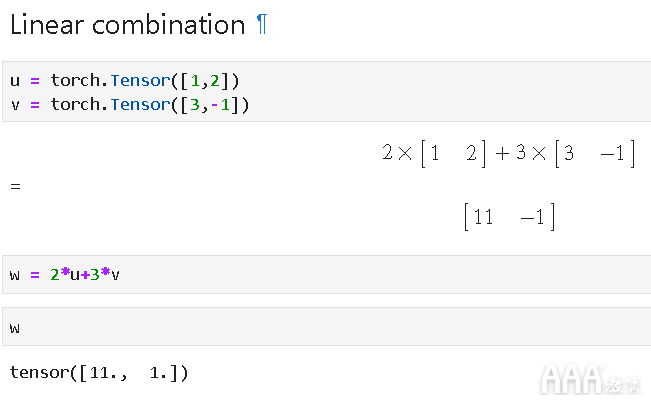Click the word Tensor on the u line
The image size is (651, 400).
140,81
